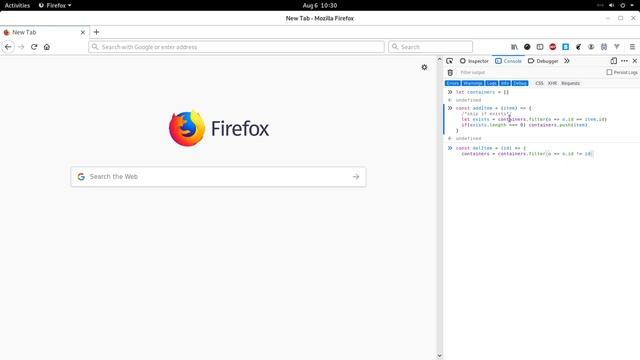The width and height of the screenshot is (640, 360).
Task: Go back using the back arrow
Action: tap(8, 47)
